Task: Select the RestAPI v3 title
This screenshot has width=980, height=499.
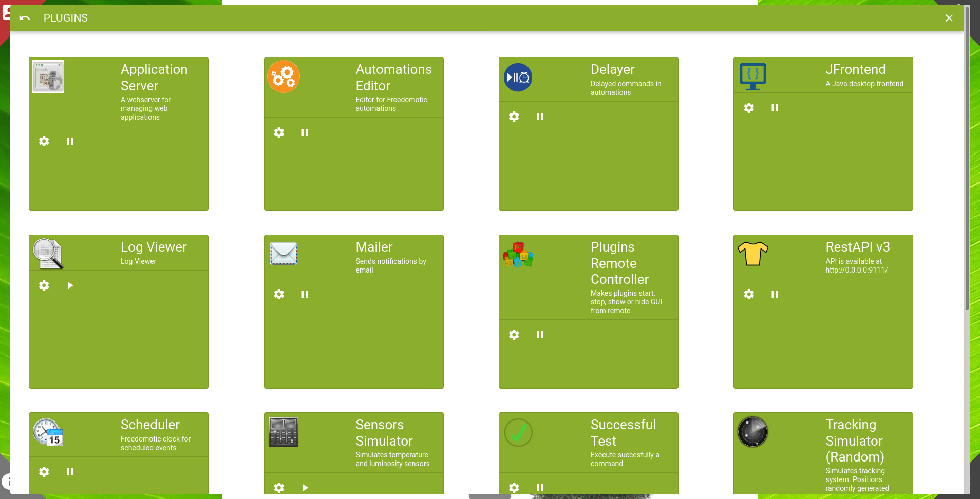Action: pyautogui.click(x=858, y=247)
